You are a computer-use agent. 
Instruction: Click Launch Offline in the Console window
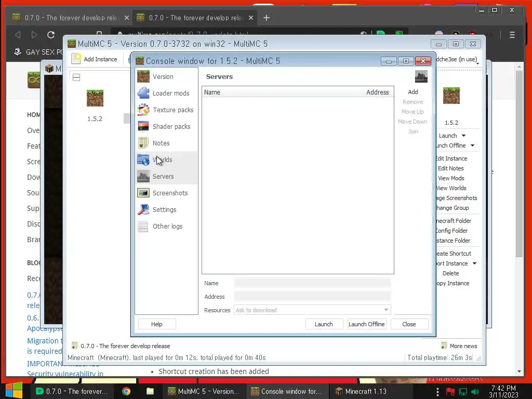[x=366, y=324]
